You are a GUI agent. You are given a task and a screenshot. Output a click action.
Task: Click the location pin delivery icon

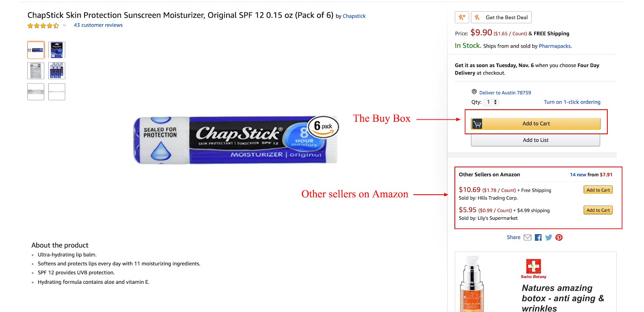[474, 92]
